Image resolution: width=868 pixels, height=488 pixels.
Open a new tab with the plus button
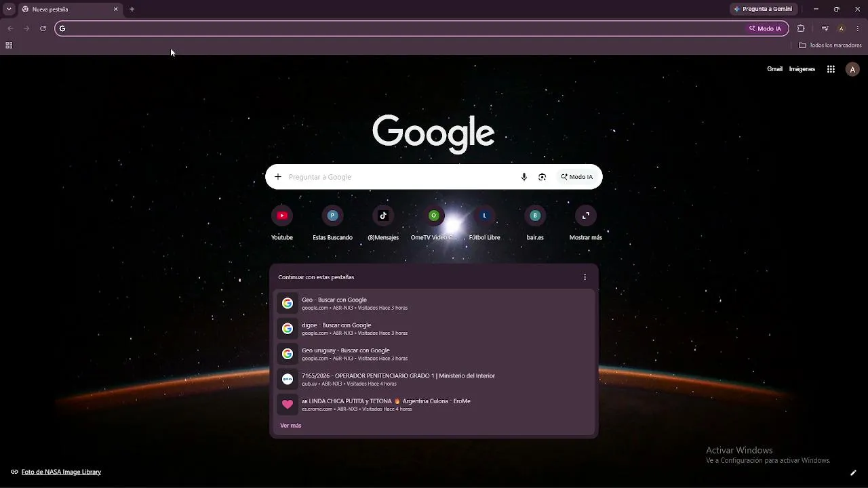pos(132,9)
